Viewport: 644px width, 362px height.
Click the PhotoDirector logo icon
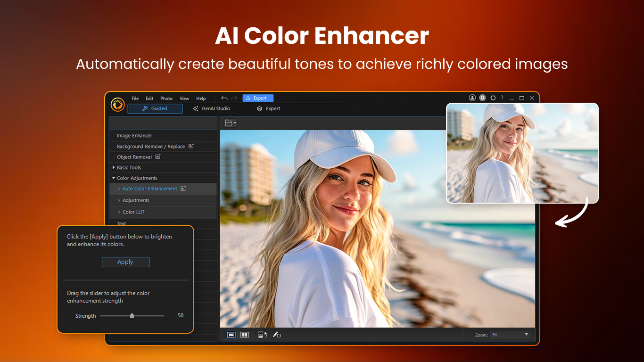point(117,104)
